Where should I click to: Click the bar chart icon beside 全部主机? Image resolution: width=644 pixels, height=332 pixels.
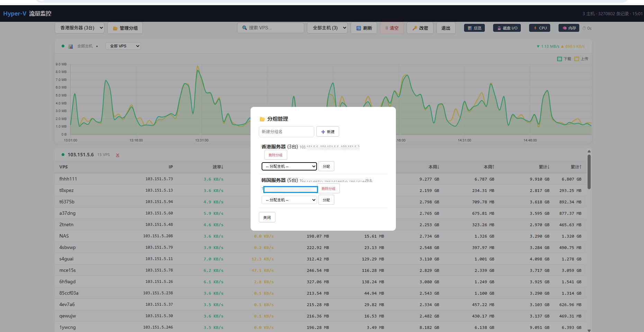pos(71,46)
